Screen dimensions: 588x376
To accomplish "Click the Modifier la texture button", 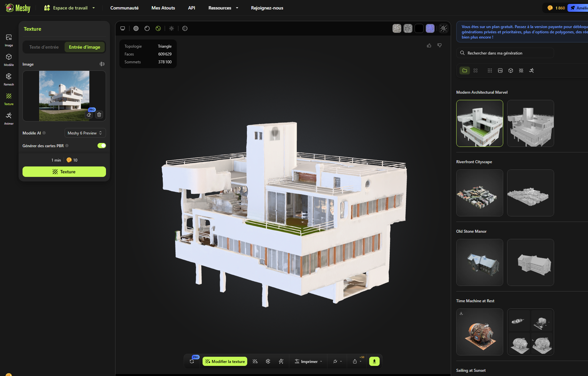I will click(x=225, y=361).
